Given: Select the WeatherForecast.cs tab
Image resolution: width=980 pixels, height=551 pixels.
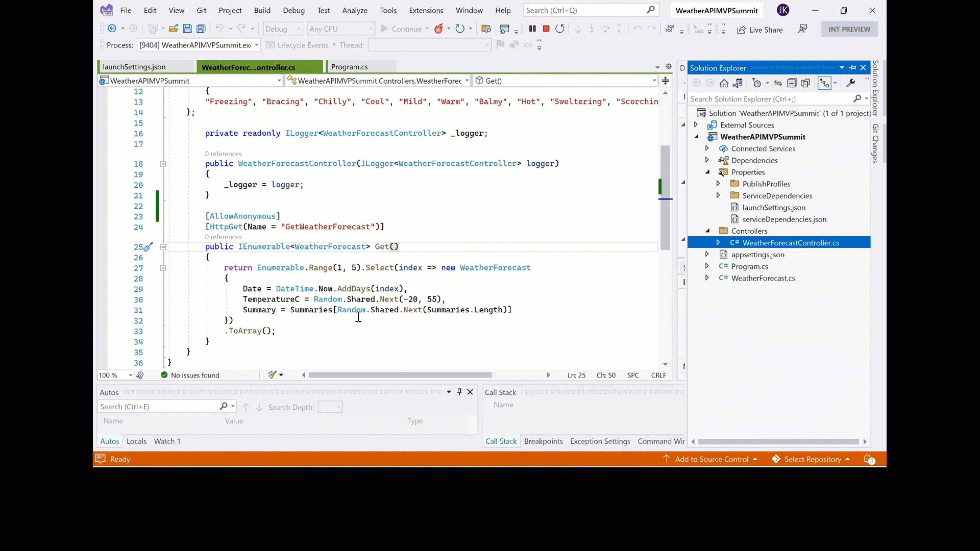Looking at the screenshot, I should click(x=764, y=278).
